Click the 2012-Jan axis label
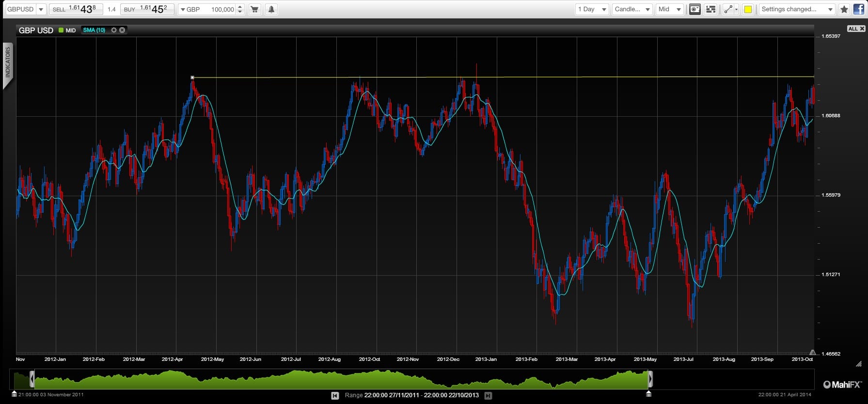The image size is (868, 404). 55,359
